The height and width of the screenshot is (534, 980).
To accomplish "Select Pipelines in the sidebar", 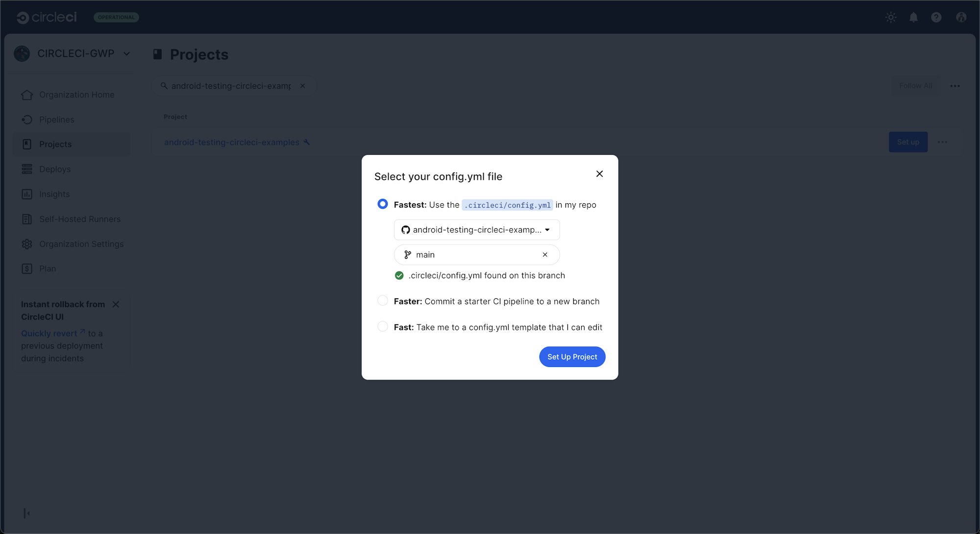I will click(56, 119).
